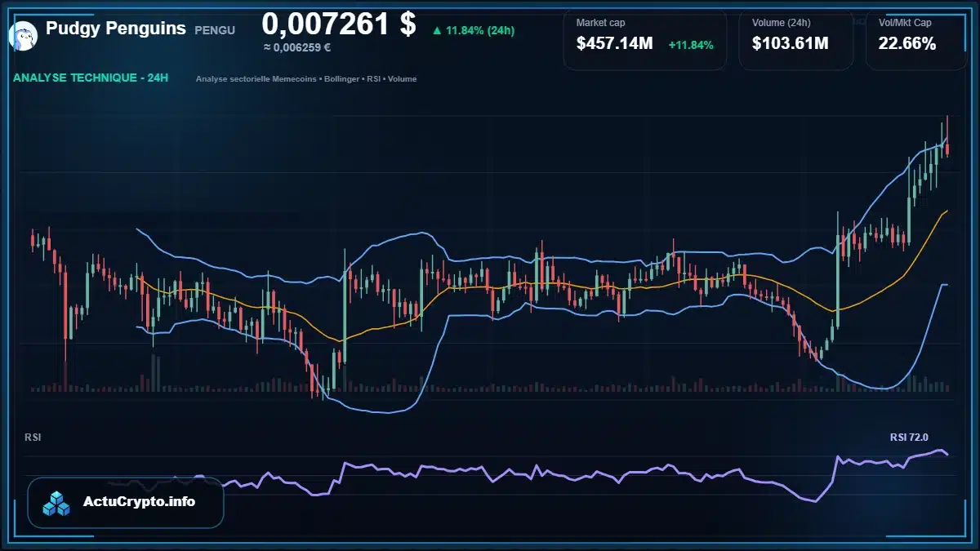Click the $103.61M volume value
The image size is (980, 551).
pyautogui.click(x=791, y=44)
